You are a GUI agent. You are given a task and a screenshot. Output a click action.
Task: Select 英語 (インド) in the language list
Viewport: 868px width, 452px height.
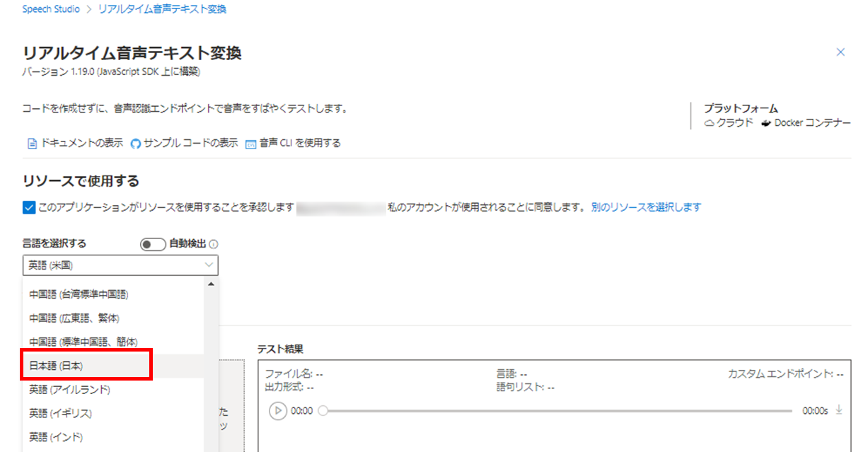113,436
